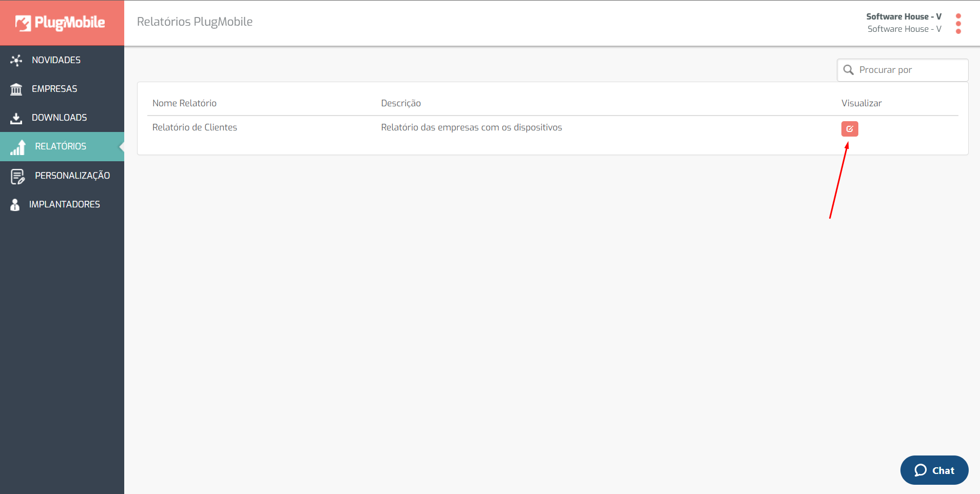The height and width of the screenshot is (494, 980).
Task: Click the Empresas bank building icon
Action: (x=16, y=89)
